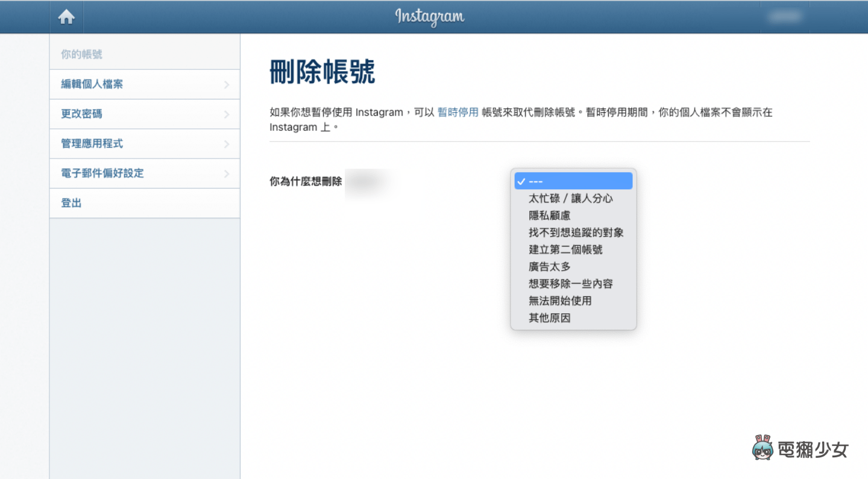
Task: Click the Home icon in header
Action: [x=66, y=17]
